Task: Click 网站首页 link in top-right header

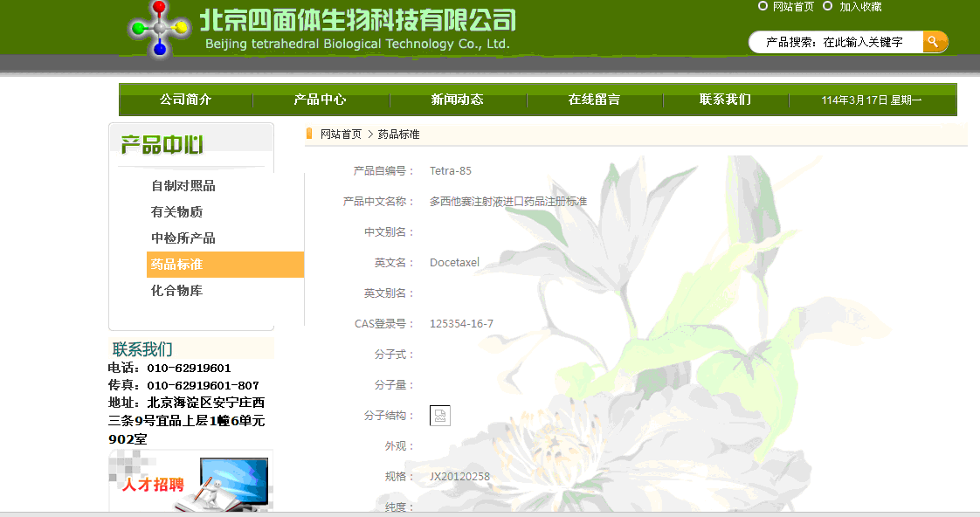Action: tap(793, 7)
